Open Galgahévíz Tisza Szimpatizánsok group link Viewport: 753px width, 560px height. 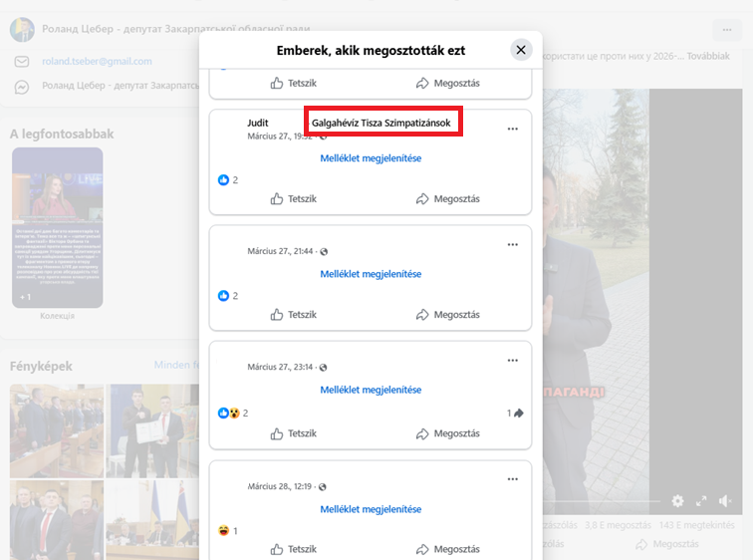coord(380,124)
